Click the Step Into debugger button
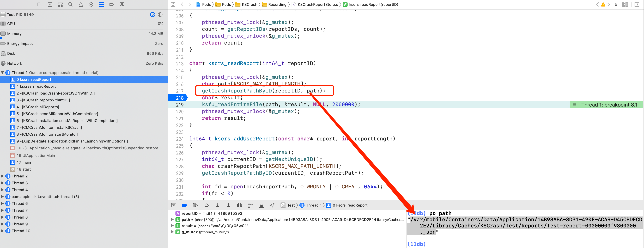 pyautogui.click(x=217, y=205)
